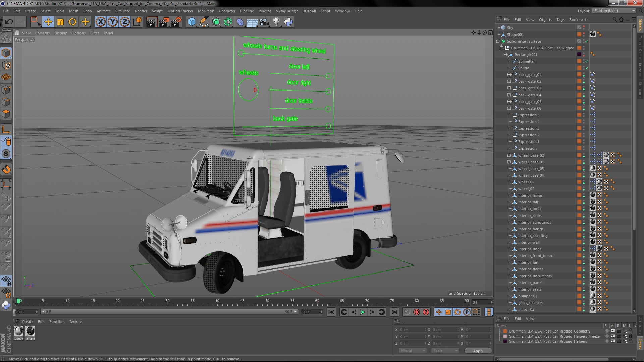Collapse Grumman_LLV_USA_Post_Car_Rigged null
The height and width of the screenshot is (362, 644).
pos(501,48)
